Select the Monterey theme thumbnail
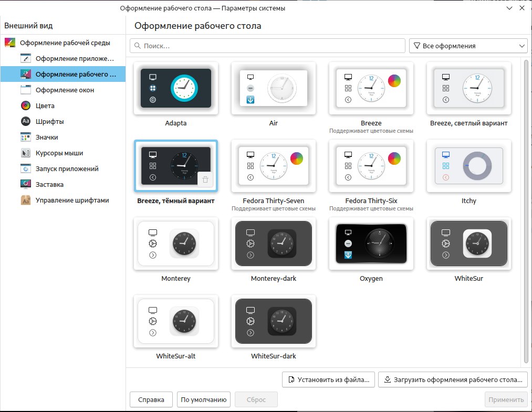Screen dimensions: 532x412 click(x=176, y=244)
